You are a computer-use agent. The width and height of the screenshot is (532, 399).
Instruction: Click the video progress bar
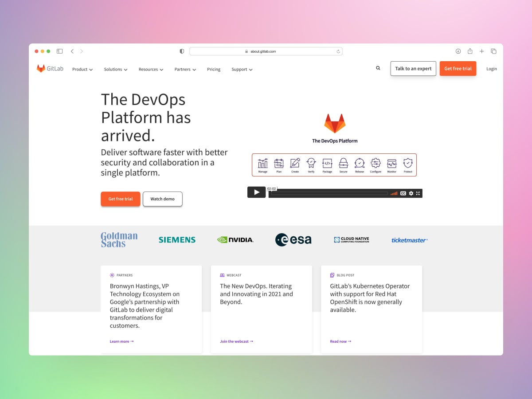click(329, 193)
